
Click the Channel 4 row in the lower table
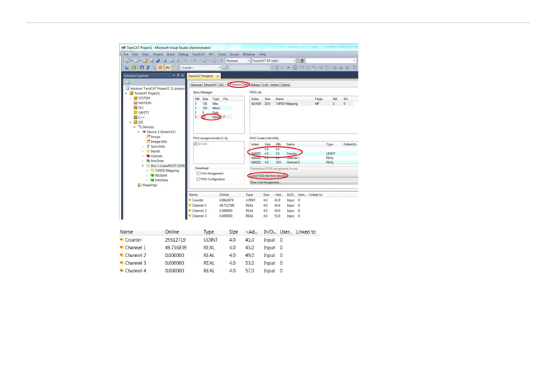[202, 271]
